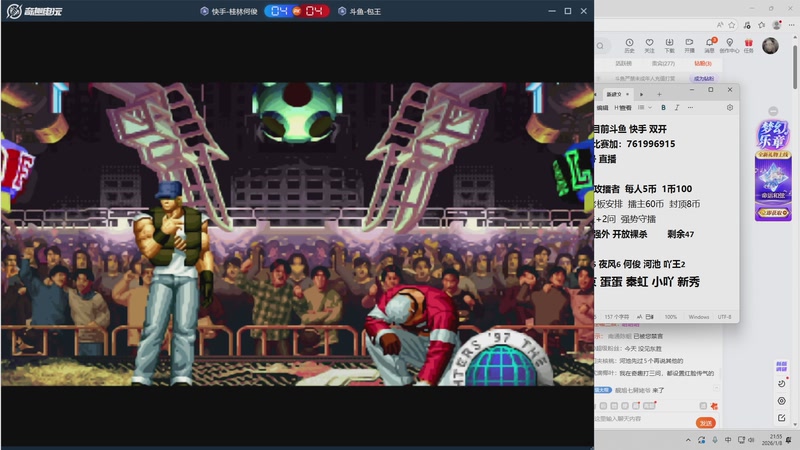Click the target customer-service sidebar icon
This screenshot has height=450, width=800.
point(781,401)
